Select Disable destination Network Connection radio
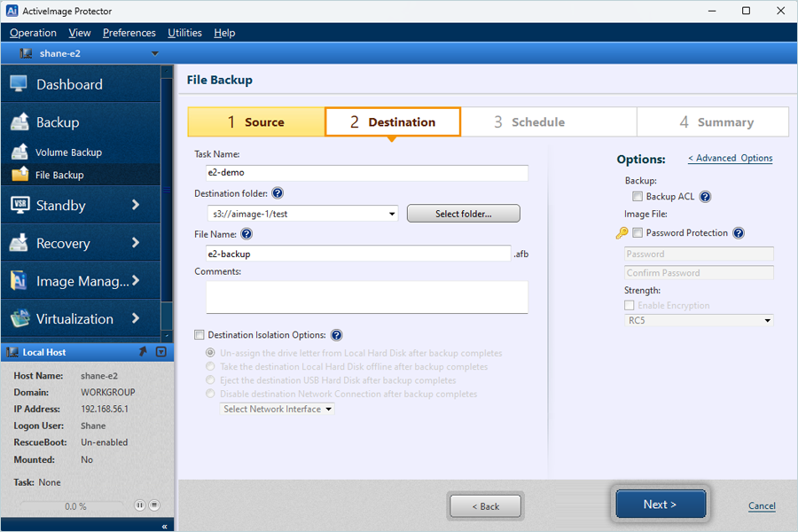 coord(210,394)
